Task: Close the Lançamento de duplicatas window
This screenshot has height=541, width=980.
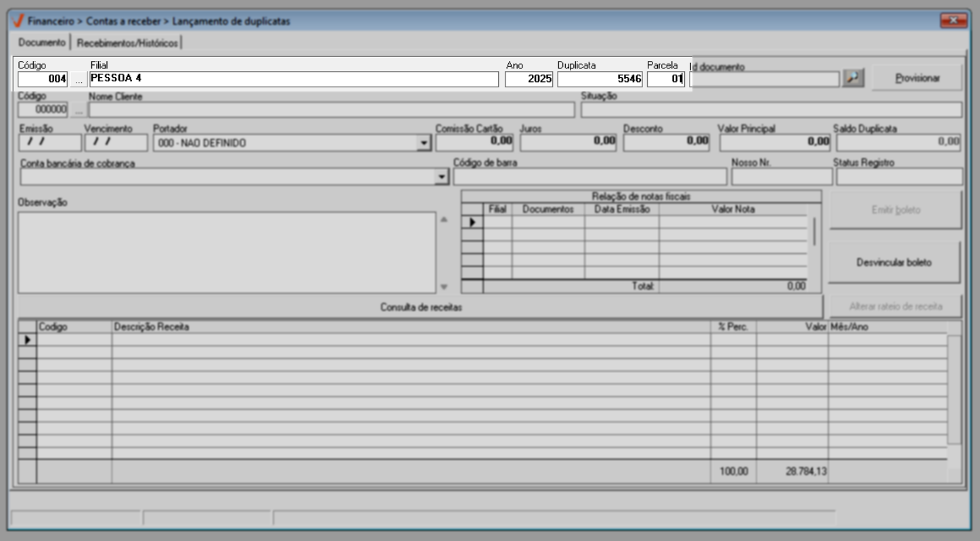Action: 954,21
